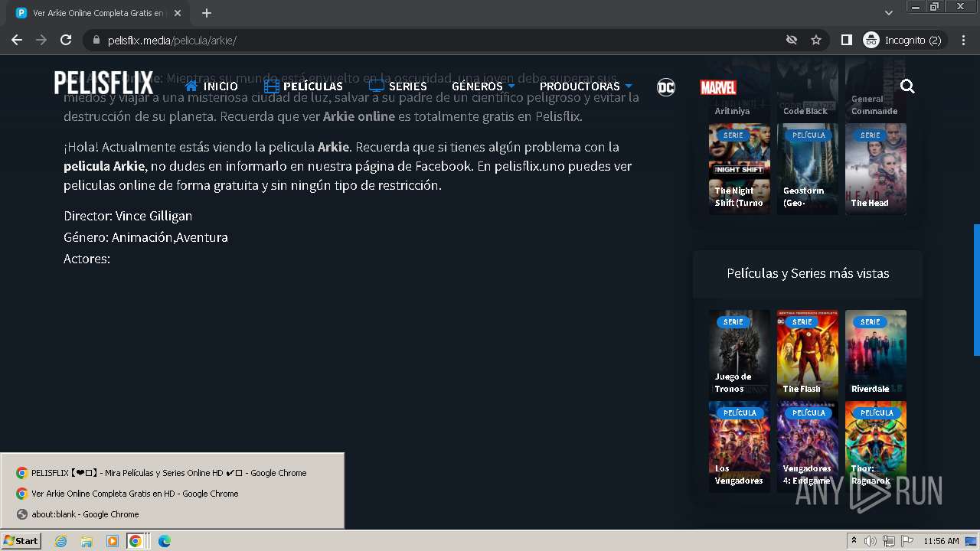Open the Películas menu item
Screen dimensions: 980x551
303,86
